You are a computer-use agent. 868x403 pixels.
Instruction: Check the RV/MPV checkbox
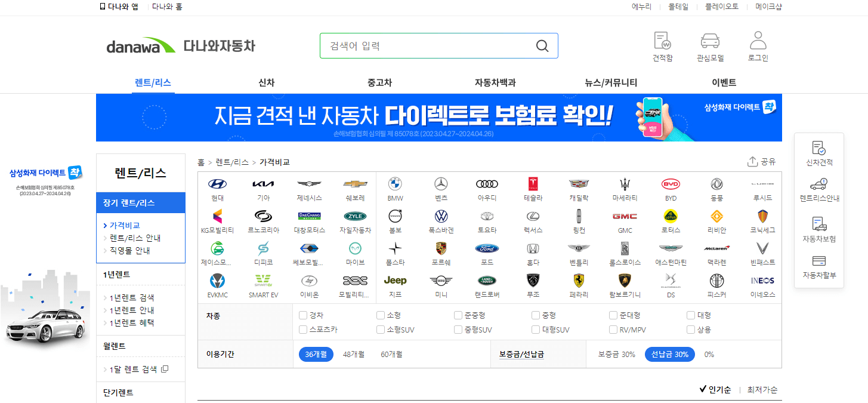pos(613,329)
